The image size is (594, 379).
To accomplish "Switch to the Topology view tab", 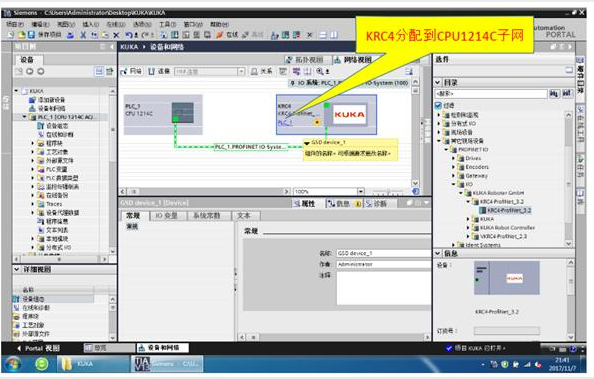I will pos(306,60).
